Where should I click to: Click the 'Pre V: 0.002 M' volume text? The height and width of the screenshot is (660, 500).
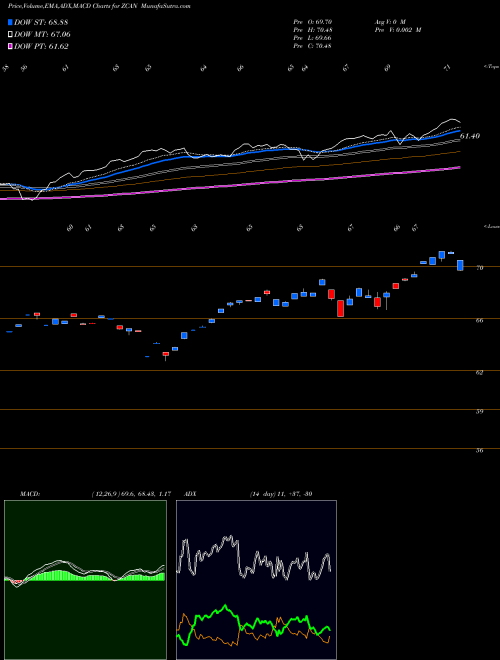(397, 30)
